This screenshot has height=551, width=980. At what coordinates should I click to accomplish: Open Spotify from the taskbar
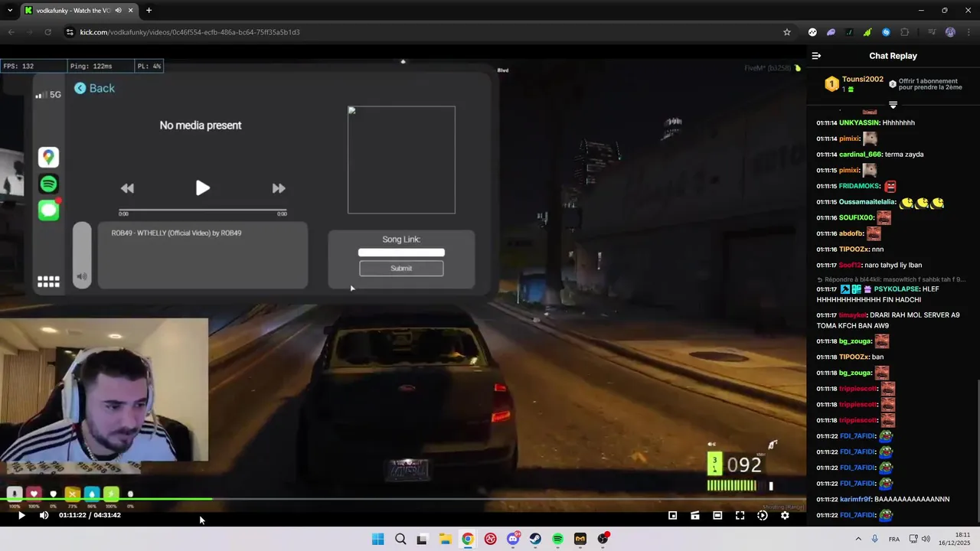[x=557, y=539]
